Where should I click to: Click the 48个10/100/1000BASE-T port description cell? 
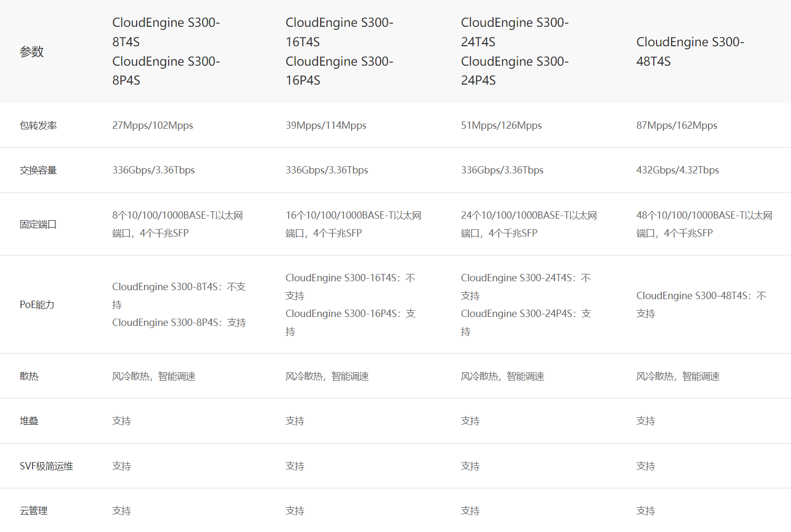704,224
